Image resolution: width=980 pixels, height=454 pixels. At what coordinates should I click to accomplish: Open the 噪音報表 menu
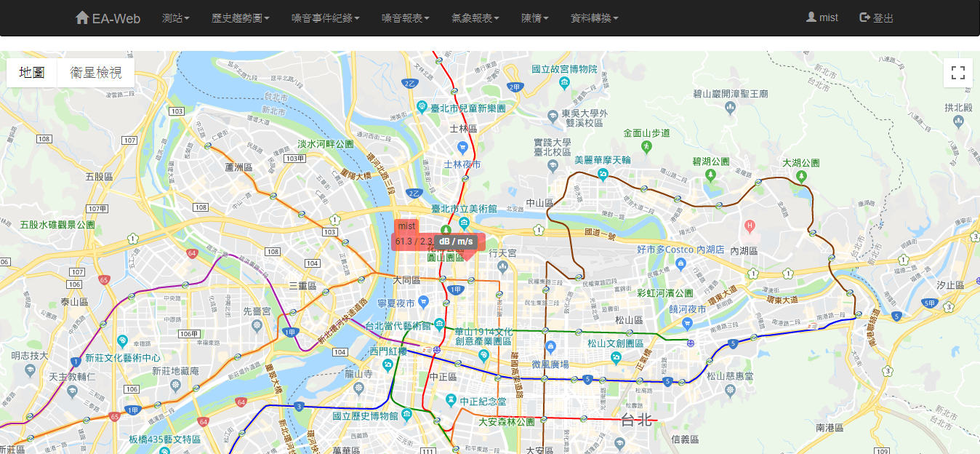coord(405,18)
